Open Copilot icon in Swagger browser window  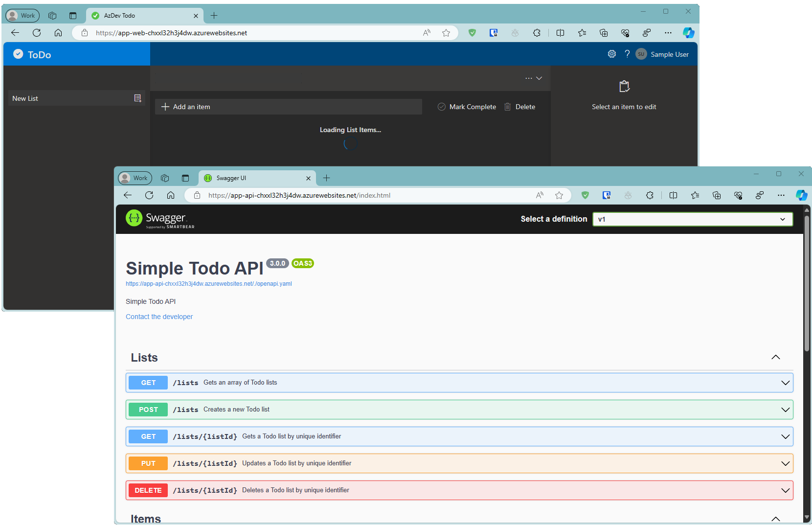pos(801,195)
